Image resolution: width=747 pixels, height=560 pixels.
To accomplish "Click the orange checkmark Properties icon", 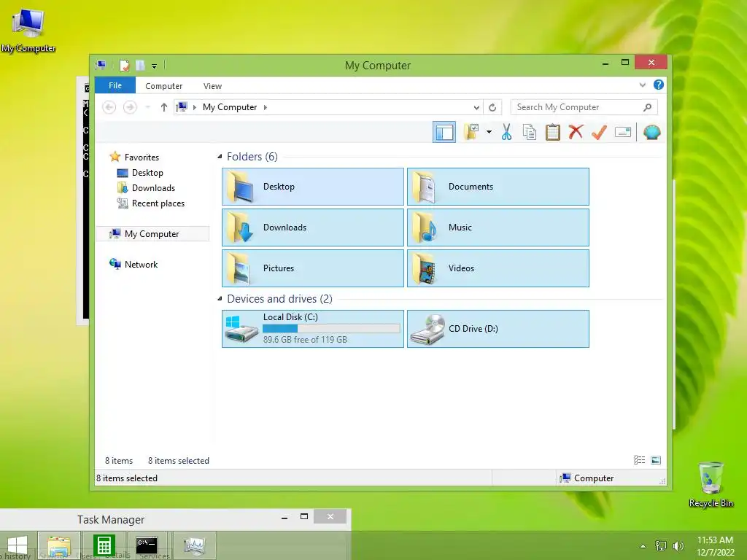I will pos(599,132).
